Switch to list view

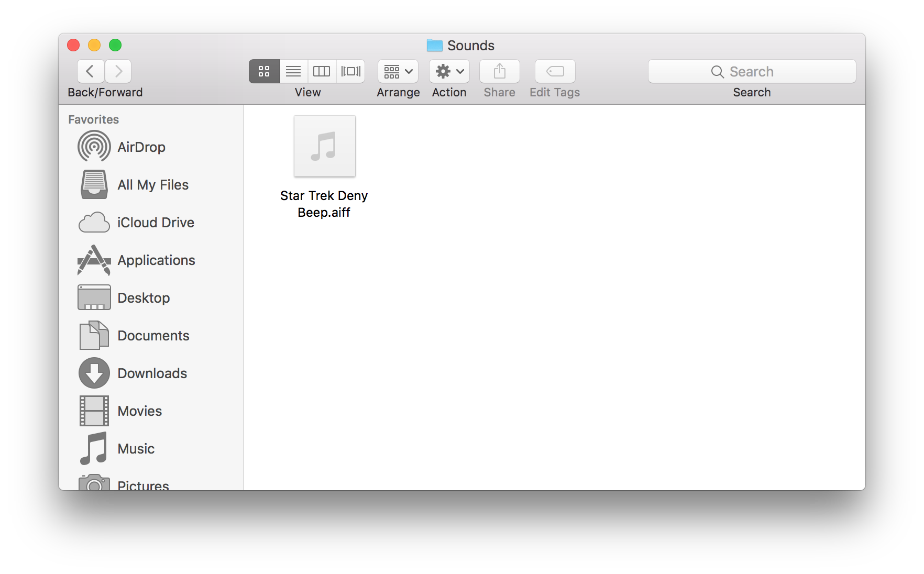293,71
